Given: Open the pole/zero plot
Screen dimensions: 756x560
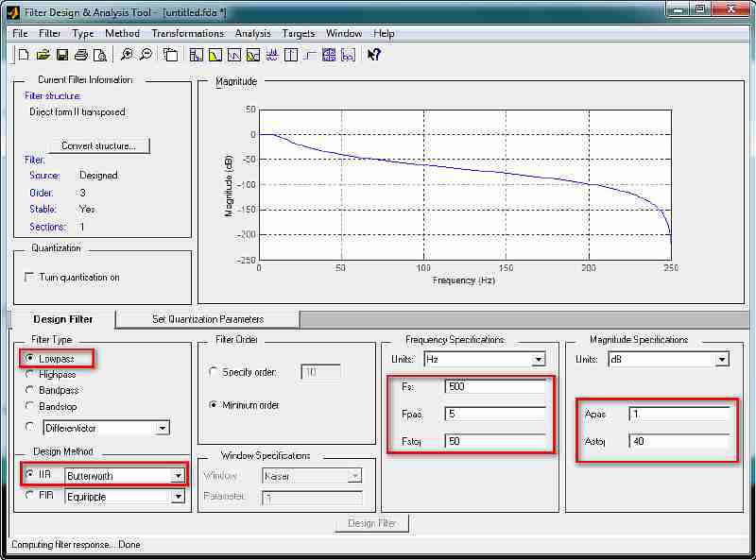Looking at the screenshot, I should coord(329,55).
